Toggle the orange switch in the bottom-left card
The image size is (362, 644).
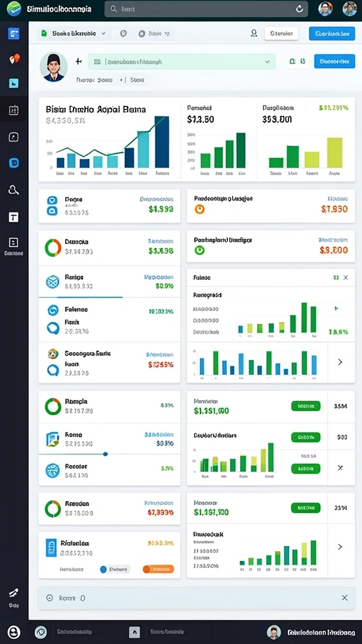coord(158,569)
